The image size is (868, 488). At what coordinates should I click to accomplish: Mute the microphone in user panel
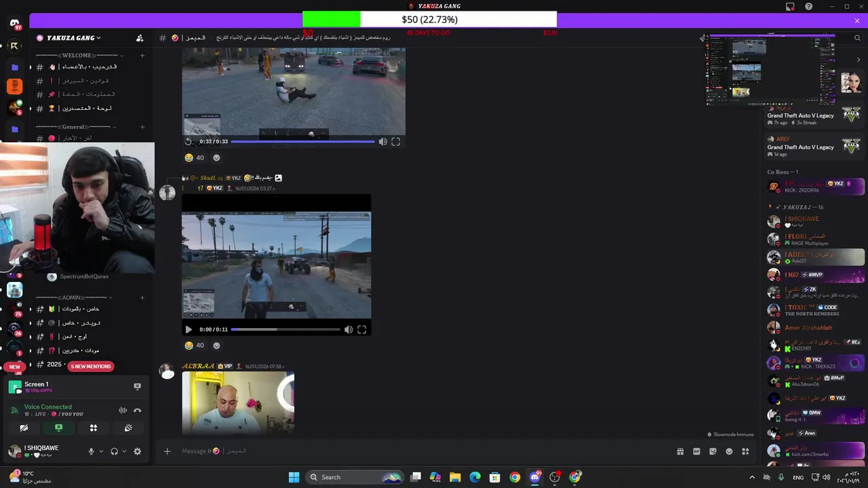pos(91,451)
